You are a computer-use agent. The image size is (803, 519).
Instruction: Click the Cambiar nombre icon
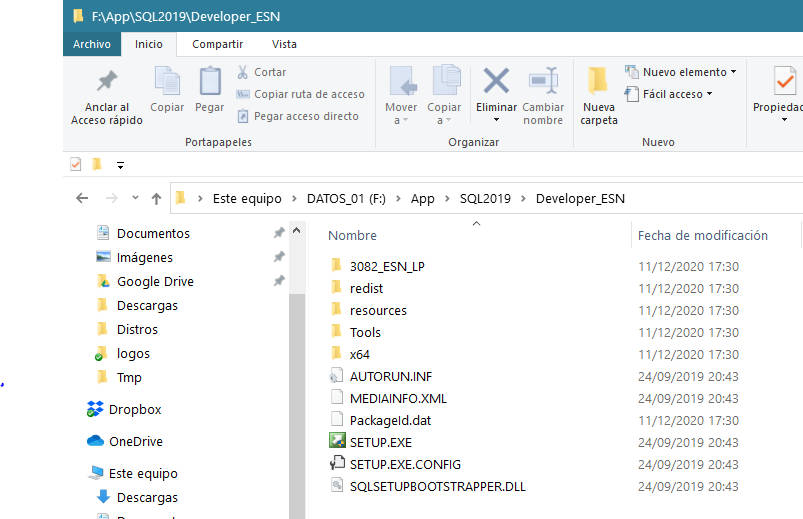pyautogui.click(x=543, y=80)
